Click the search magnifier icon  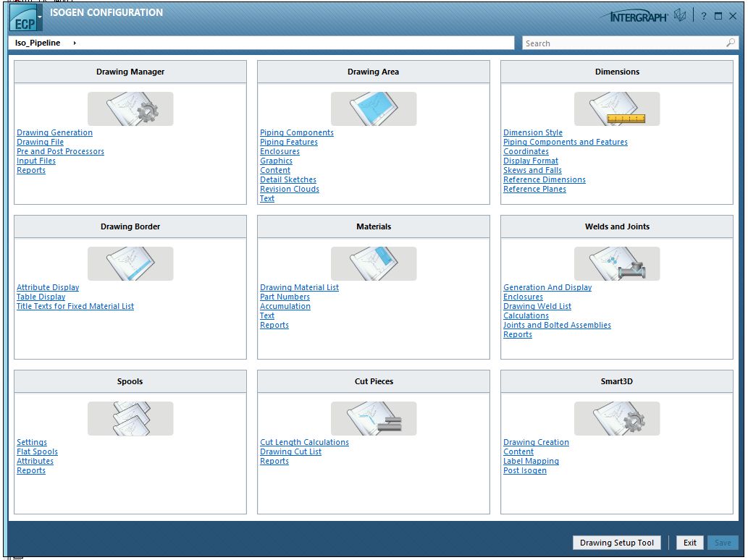731,43
